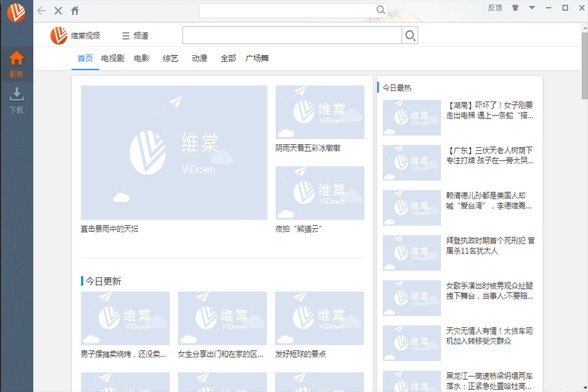Image resolution: width=588 pixels, height=392 pixels.
Task: Focus the 维棠视频 page search box
Action: click(x=292, y=35)
